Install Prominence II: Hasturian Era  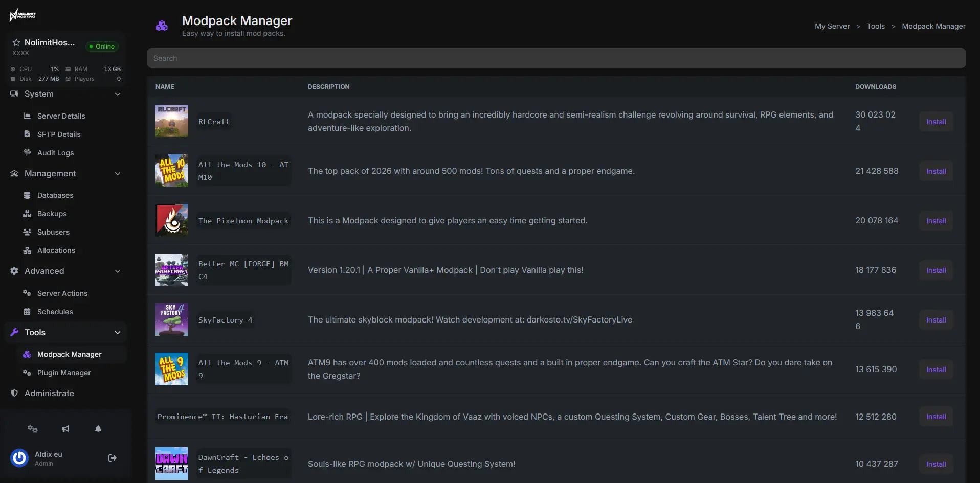(936, 417)
